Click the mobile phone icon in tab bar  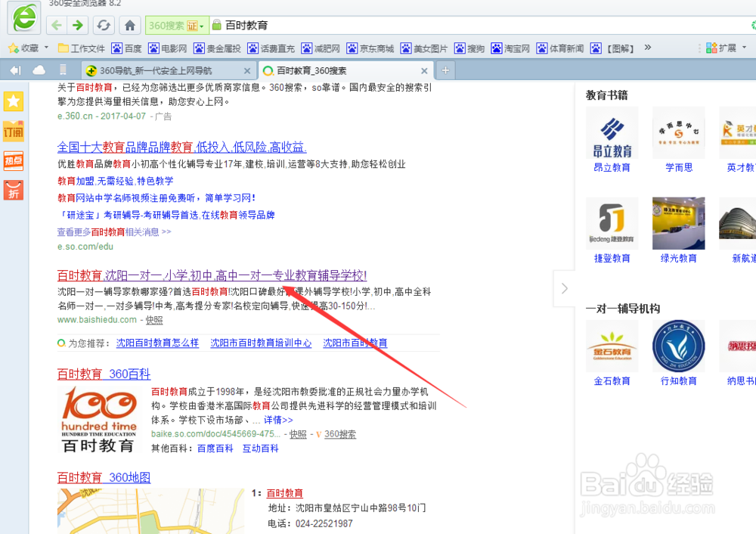point(63,70)
